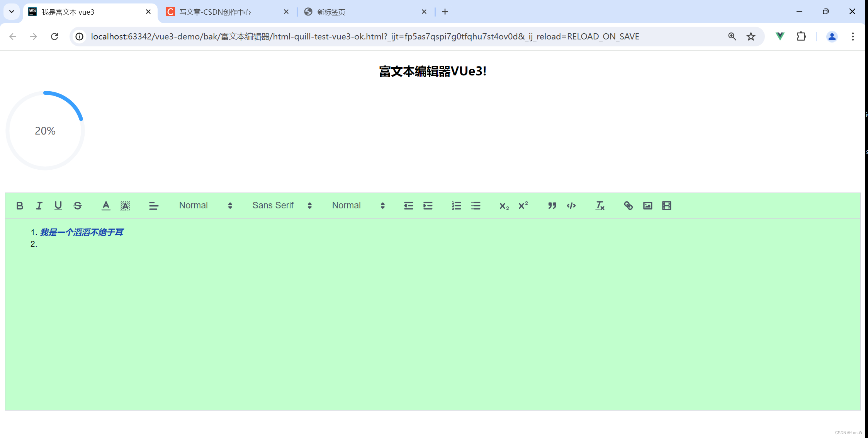The width and height of the screenshot is (868, 438).
Task: Click the Code block icon
Action: pyautogui.click(x=572, y=206)
